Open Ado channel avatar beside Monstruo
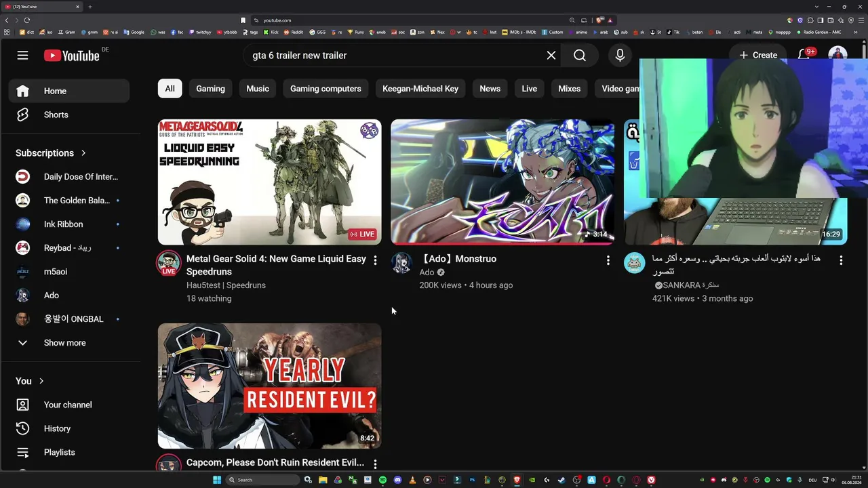 (x=401, y=263)
